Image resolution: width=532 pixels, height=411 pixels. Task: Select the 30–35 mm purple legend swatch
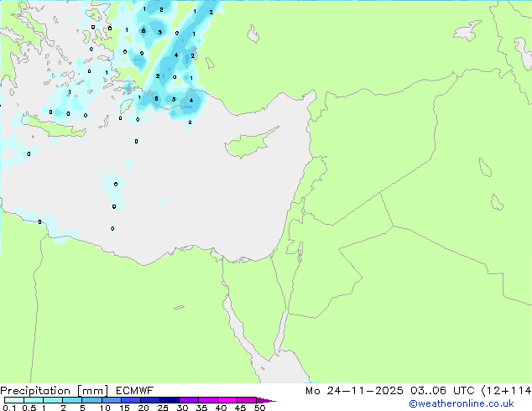tap(189, 400)
